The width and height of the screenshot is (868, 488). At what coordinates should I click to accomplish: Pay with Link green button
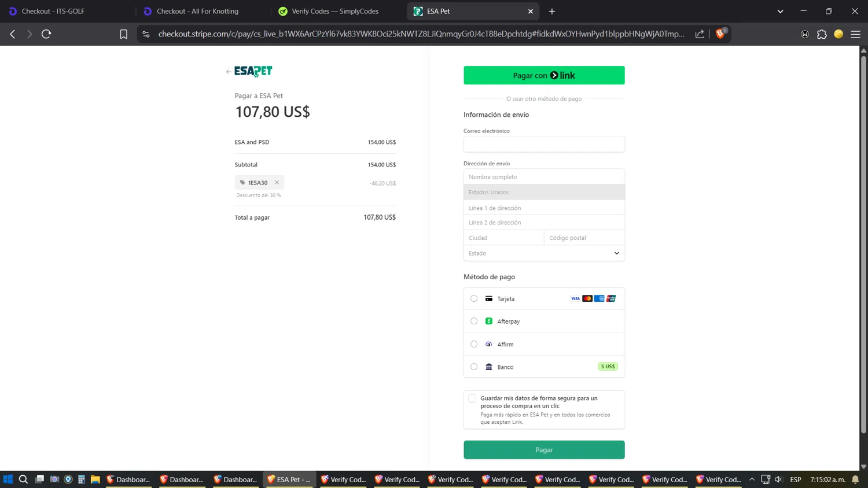click(x=544, y=75)
